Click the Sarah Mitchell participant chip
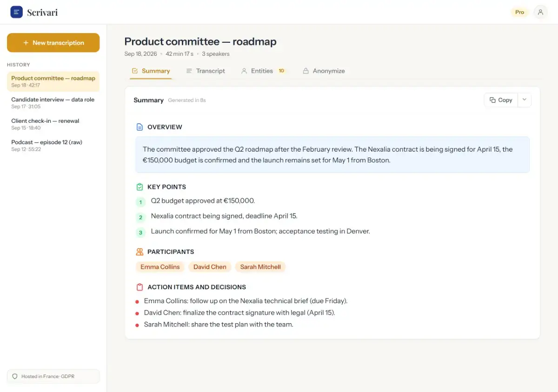Viewport: 558px width, 392px height. pos(260,267)
